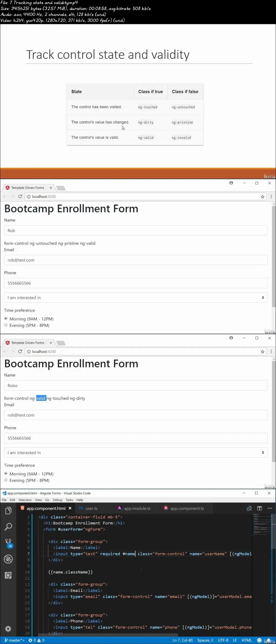Click the site info icon in upper browser address bar
This screenshot has width=276, height=644.
click(29, 197)
